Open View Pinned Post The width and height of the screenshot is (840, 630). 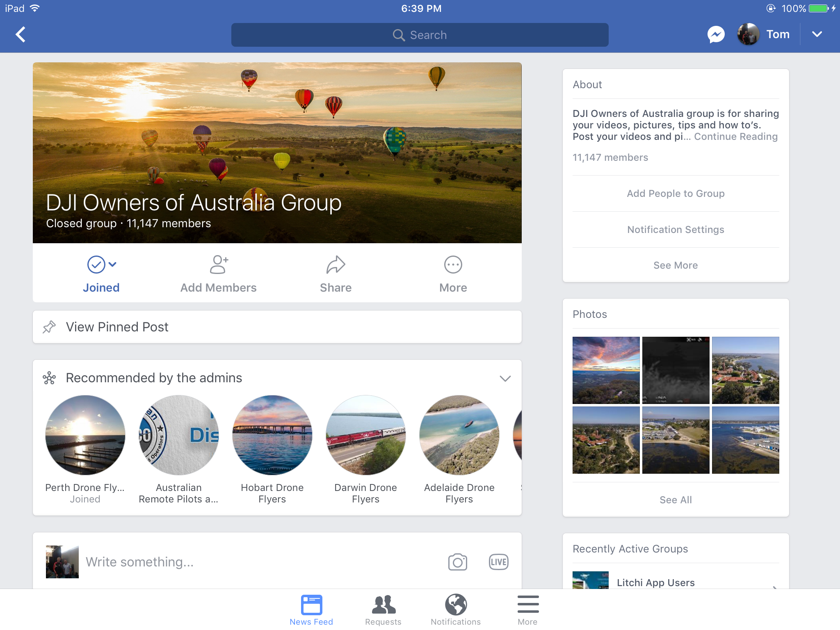coord(277,327)
